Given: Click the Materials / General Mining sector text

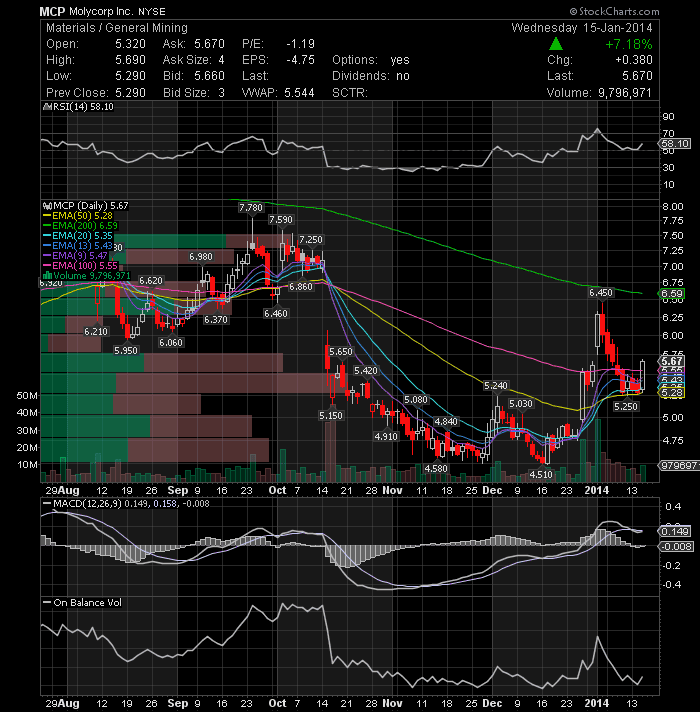Looking at the screenshot, I should (117, 28).
